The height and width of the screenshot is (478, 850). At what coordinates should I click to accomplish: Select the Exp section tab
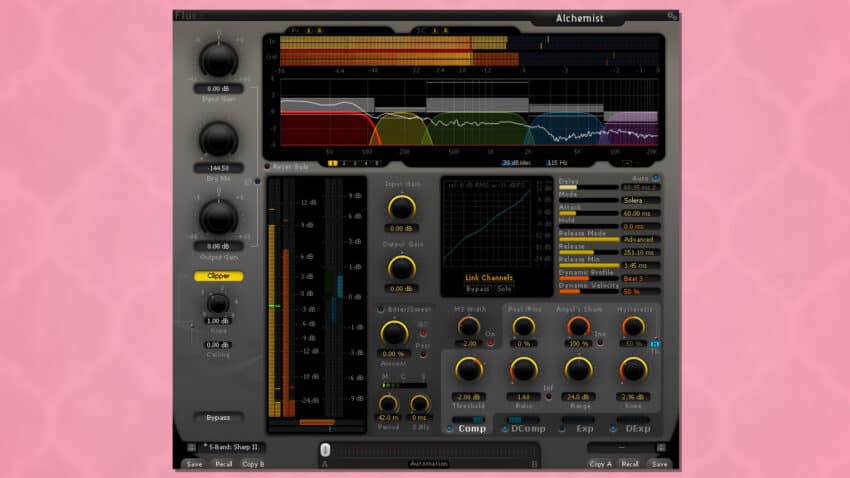[x=585, y=428]
